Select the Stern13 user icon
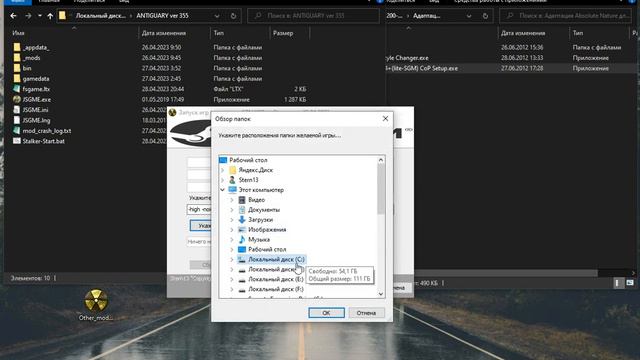The width and height of the screenshot is (640, 360). tap(233, 180)
